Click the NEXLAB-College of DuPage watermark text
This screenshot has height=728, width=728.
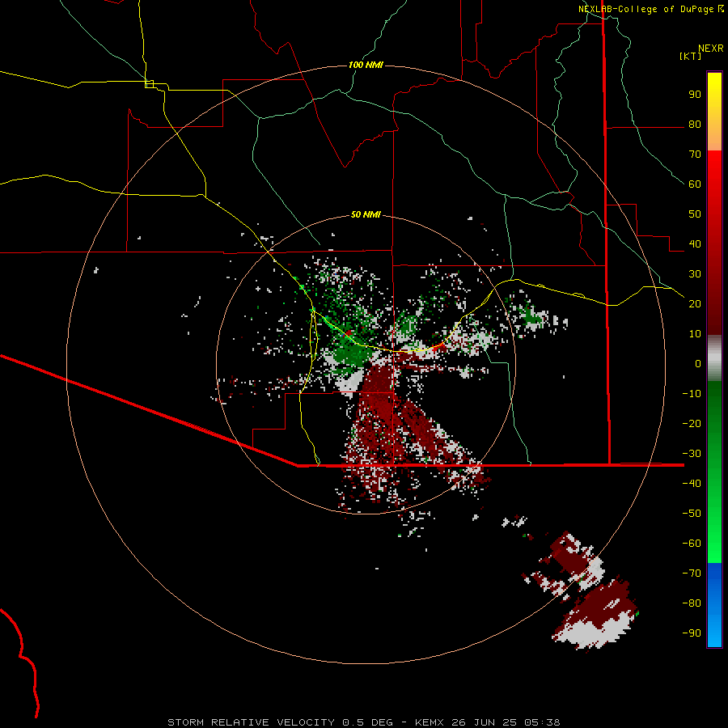click(650, 9)
